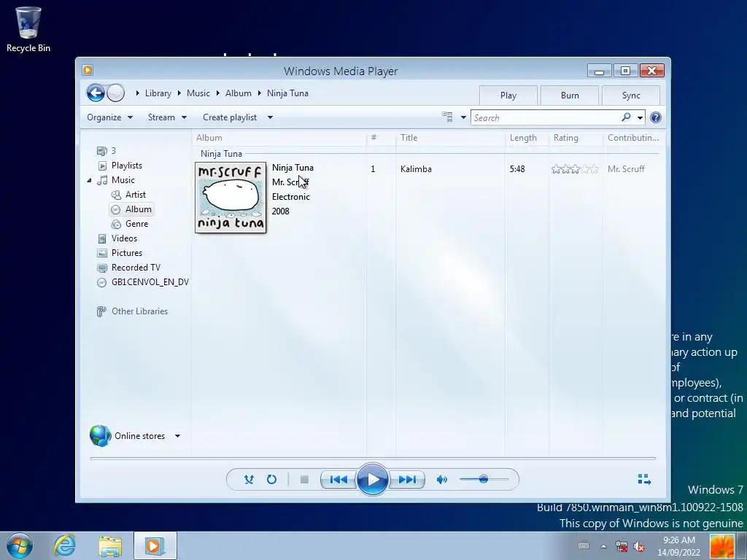747x560 pixels.
Task: Show hidden tray icons arrow
Action: (x=603, y=546)
